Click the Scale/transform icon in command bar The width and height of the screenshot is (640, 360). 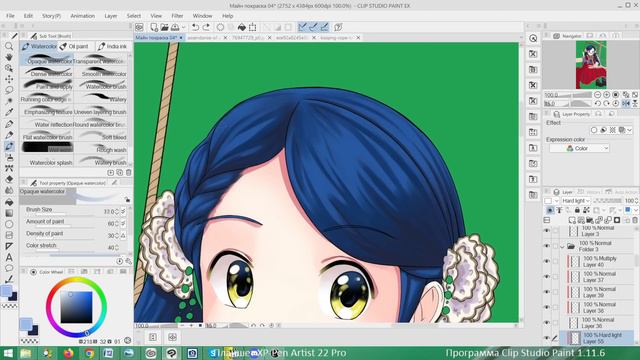click(253, 27)
